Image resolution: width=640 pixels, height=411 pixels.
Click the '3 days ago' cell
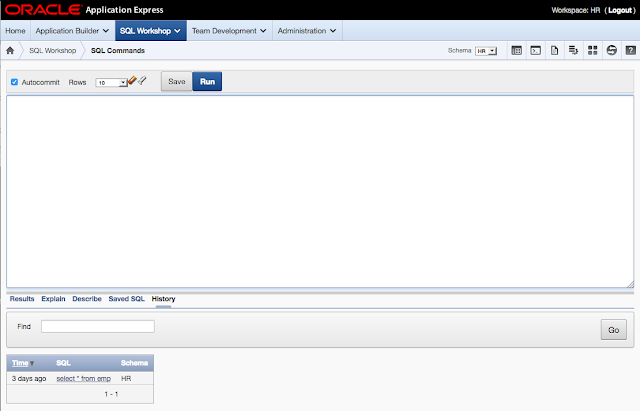(x=29, y=379)
